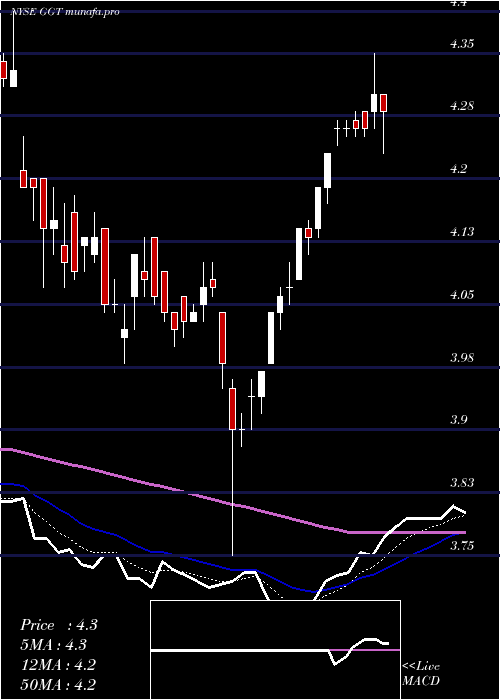Select the 4.2 price axis label
Image resolution: width=500 pixels, height=700 pixels.
pos(458,169)
